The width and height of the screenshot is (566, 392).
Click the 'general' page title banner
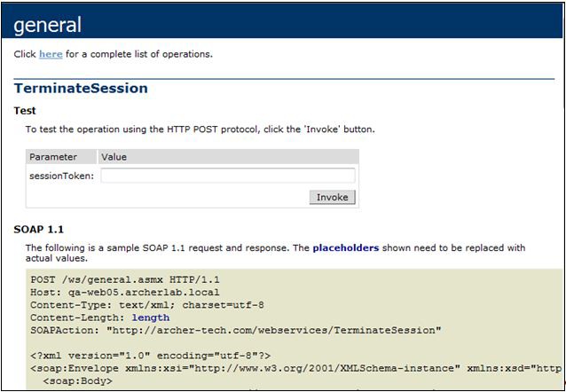282,22
